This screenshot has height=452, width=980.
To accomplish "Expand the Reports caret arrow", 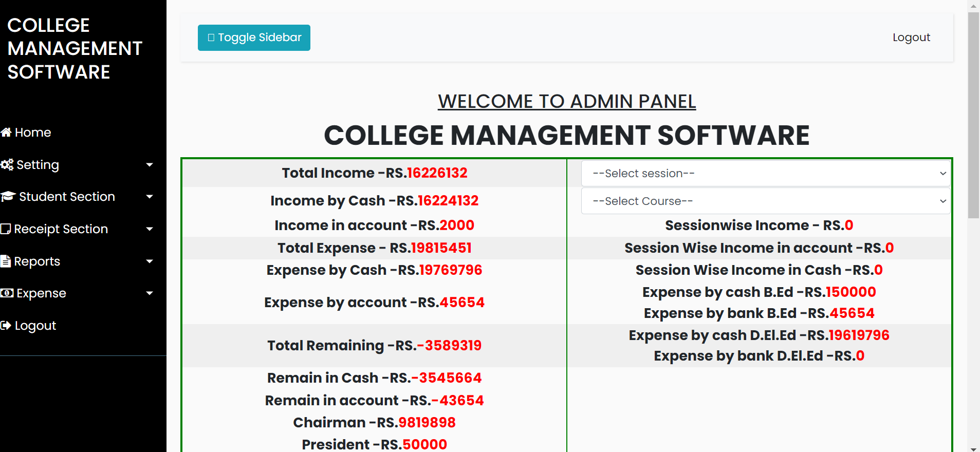I will coord(150,261).
